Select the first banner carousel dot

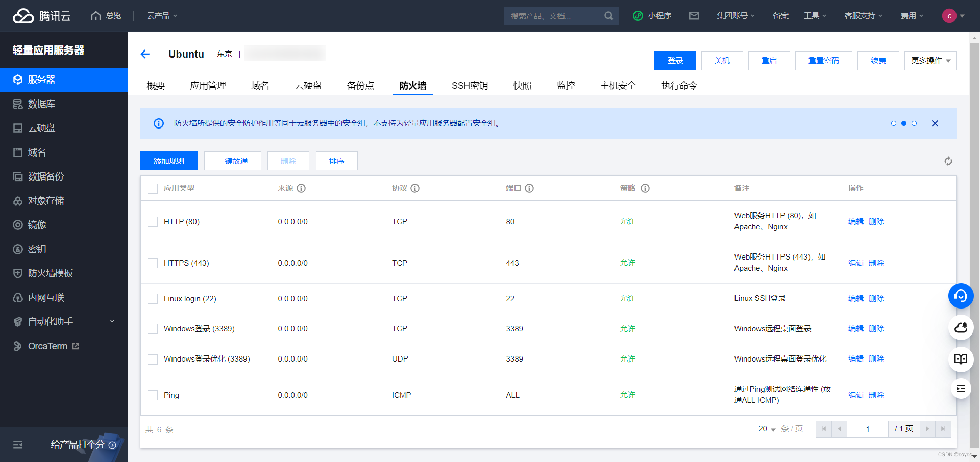coord(893,123)
